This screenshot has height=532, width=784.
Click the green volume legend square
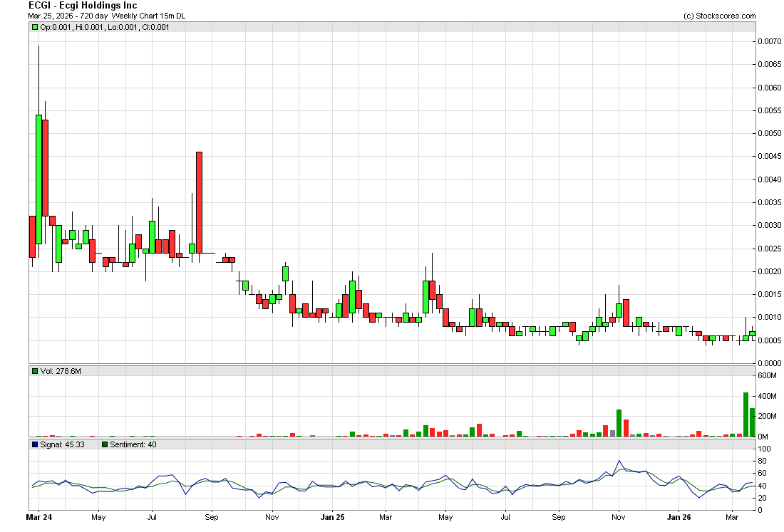tap(34, 371)
